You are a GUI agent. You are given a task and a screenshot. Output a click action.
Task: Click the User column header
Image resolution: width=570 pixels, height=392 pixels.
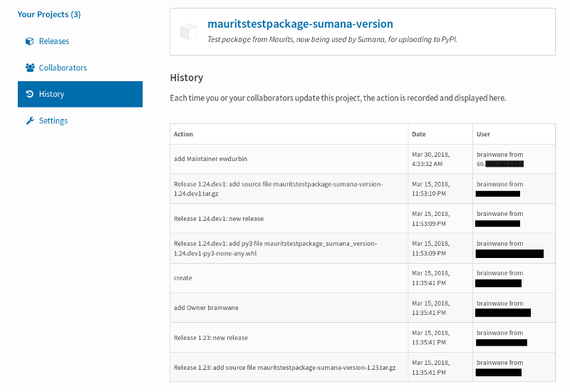pyautogui.click(x=483, y=134)
